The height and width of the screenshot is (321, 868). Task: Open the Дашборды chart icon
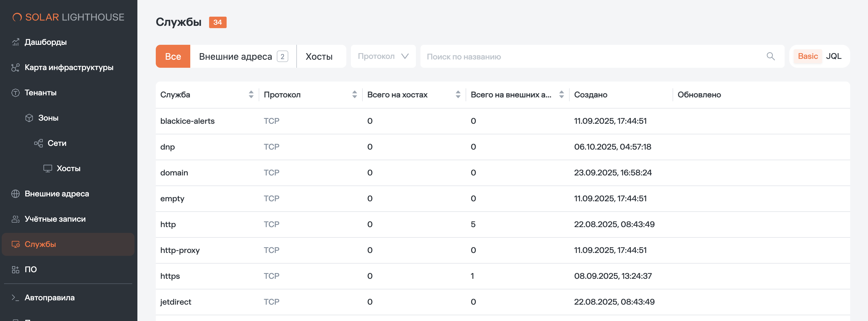(16, 42)
